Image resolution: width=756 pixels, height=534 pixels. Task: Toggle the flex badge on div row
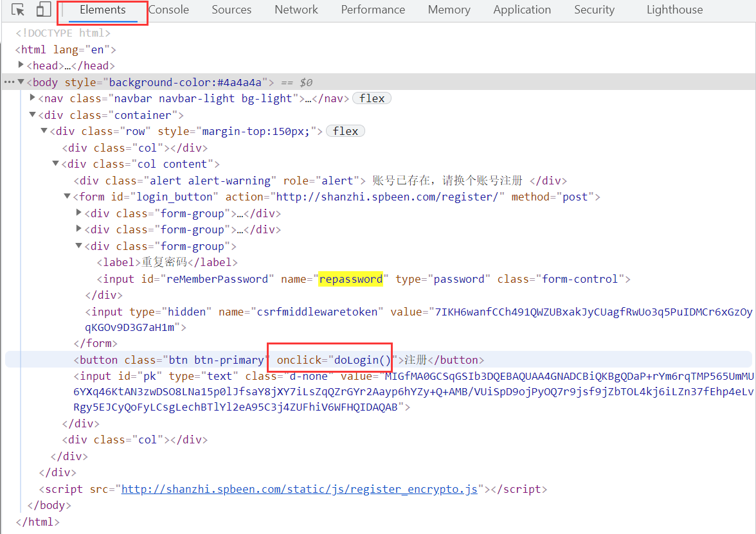tap(345, 131)
